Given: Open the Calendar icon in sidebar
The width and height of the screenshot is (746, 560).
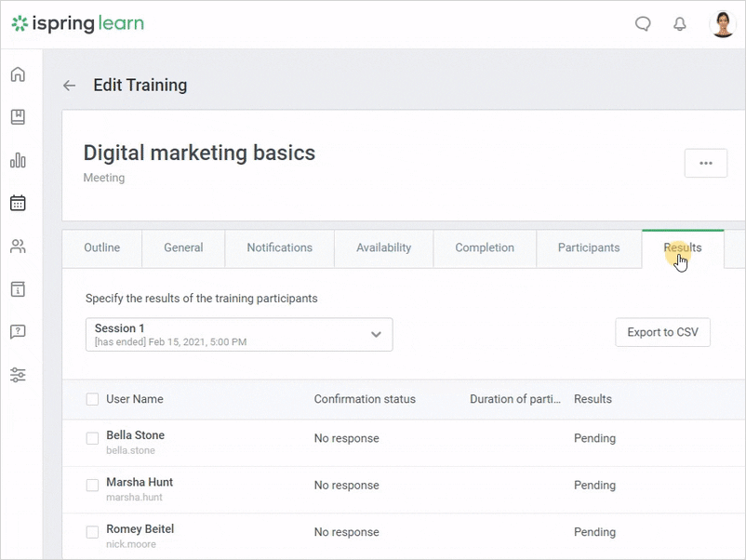Looking at the screenshot, I should (x=18, y=203).
